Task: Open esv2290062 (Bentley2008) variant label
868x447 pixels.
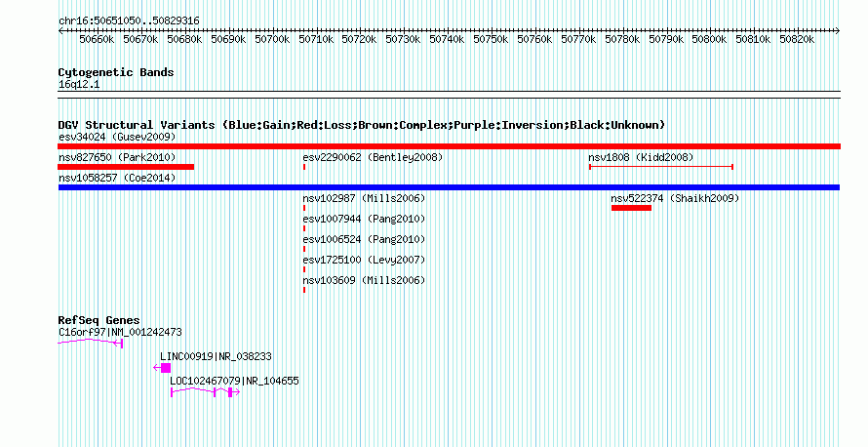Action: 373,157
